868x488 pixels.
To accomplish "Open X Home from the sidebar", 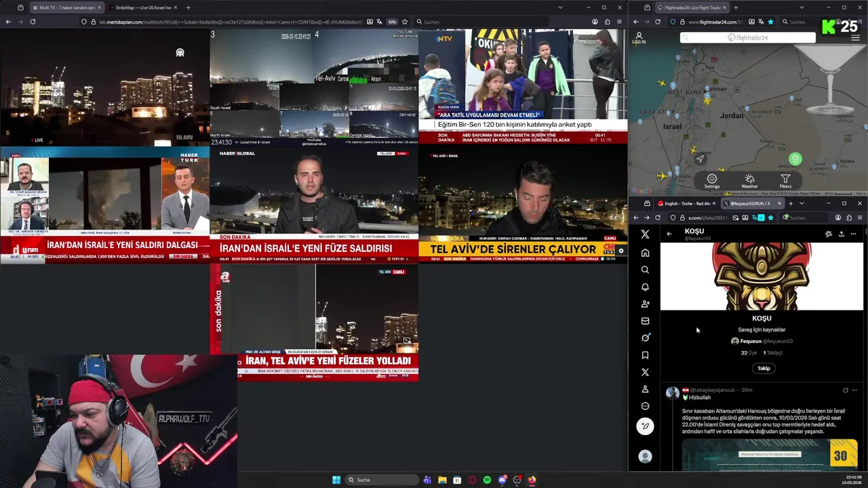I will point(645,253).
